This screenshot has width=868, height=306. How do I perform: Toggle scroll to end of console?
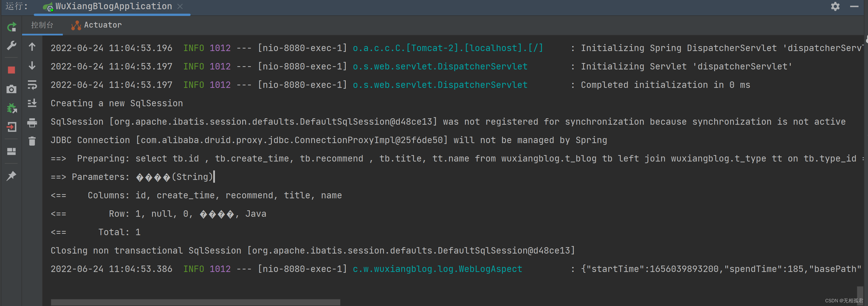point(32,103)
